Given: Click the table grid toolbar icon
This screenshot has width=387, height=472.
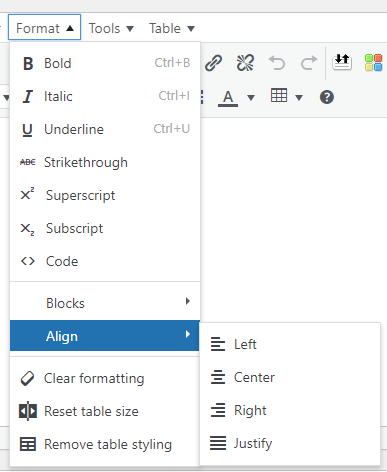Looking at the screenshot, I should (x=279, y=95).
